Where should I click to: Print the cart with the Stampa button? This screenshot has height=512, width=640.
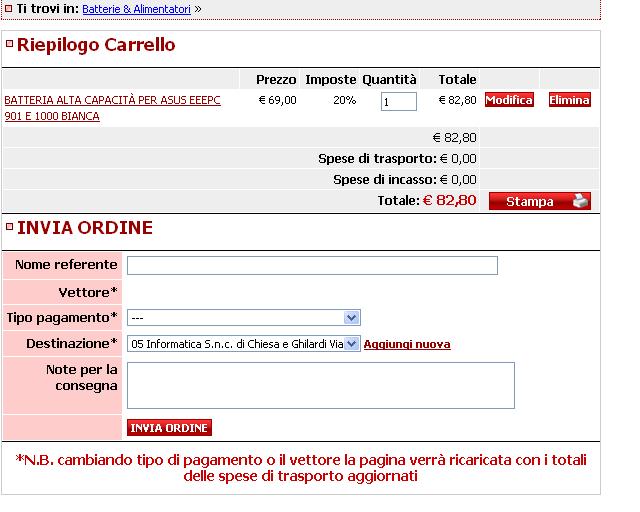tap(540, 201)
